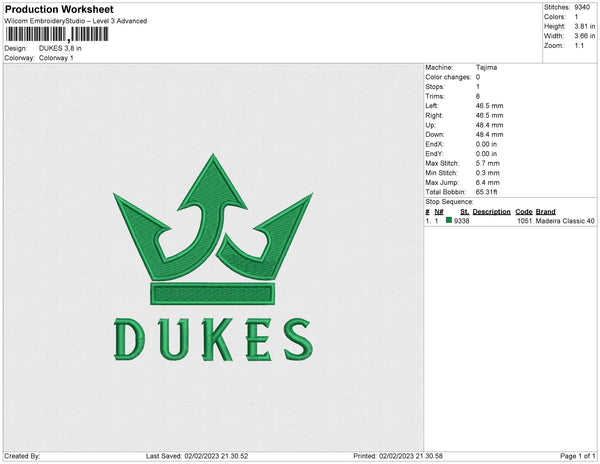
Task: Click the Up value 48.4 mm
Action: tap(489, 125)
